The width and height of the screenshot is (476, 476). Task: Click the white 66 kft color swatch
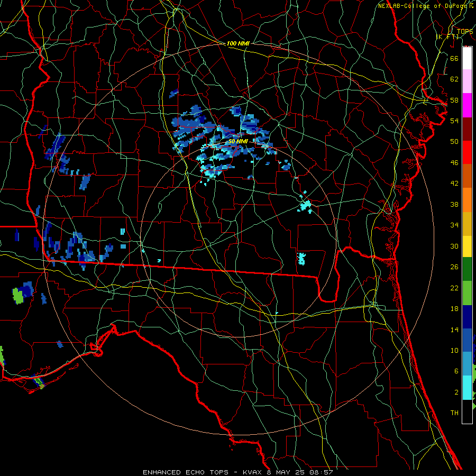pyautogui.click(x=467, y=58)
